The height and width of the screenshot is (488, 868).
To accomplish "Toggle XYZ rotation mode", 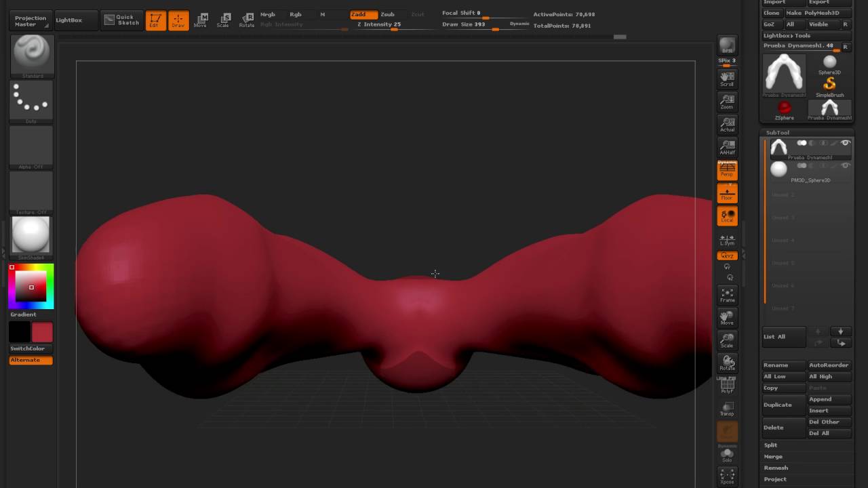I will (727, 256).
